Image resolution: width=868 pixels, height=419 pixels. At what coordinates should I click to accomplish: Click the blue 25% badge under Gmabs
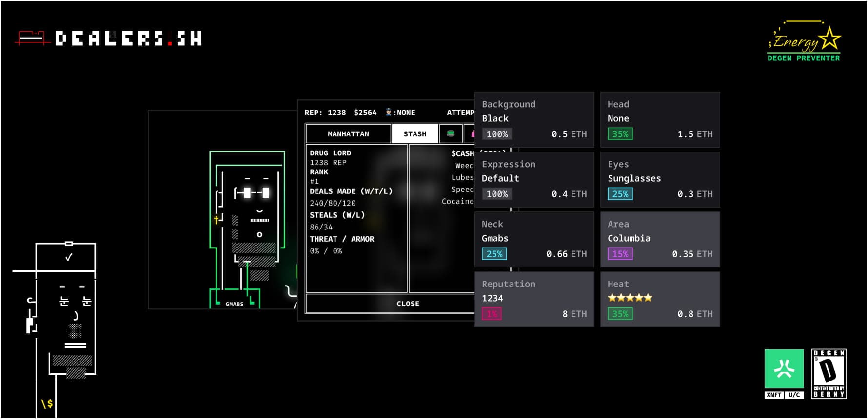(x=494, y=254)
